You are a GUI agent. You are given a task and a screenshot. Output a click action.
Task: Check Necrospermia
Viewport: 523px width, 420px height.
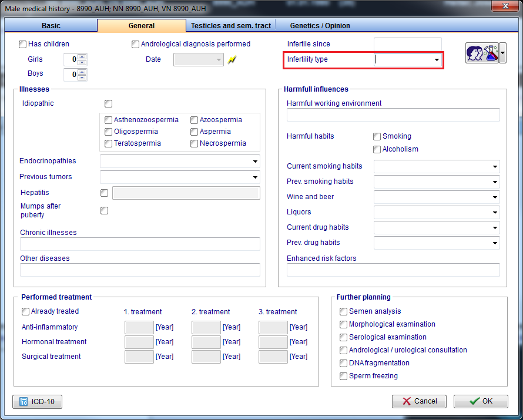(194, 143)
